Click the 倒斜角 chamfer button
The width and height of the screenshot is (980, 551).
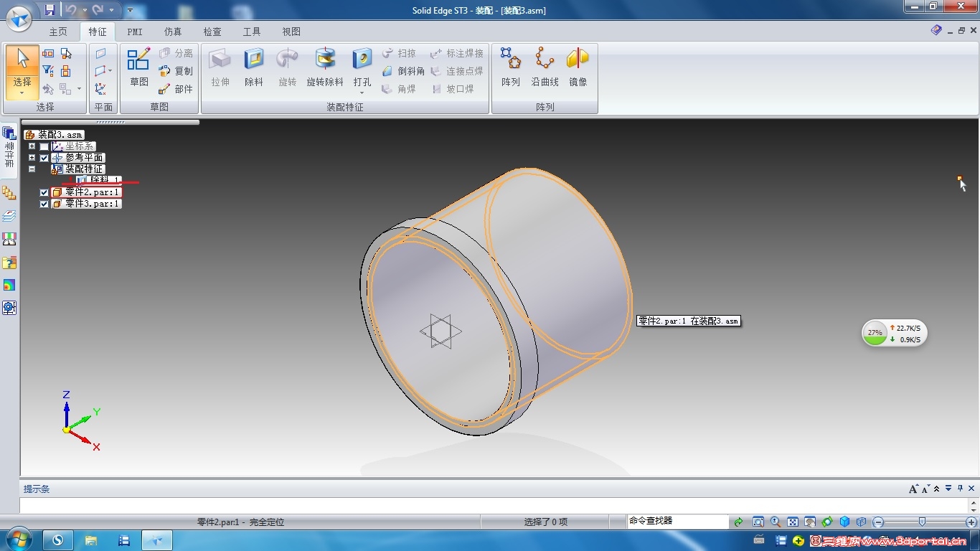[402, 71]
